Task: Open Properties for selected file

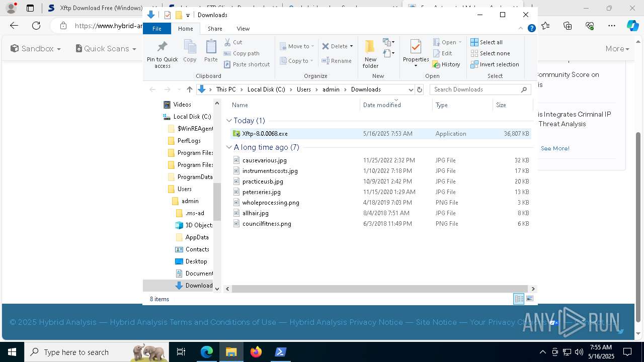Action: [416, 54]
